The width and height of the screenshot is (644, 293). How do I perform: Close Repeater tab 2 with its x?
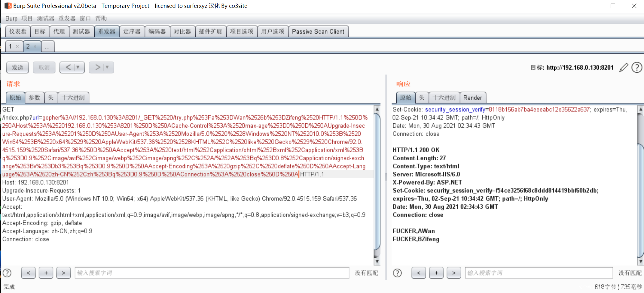pos(35,47)
